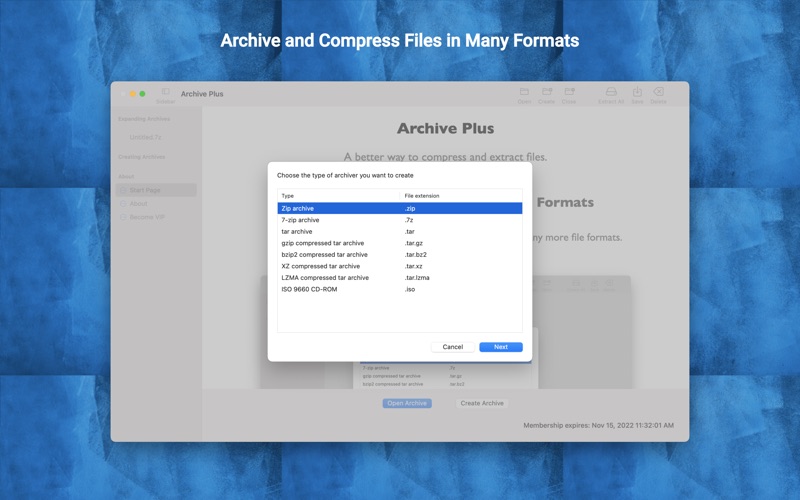
Task: Click the Delete toolbar icon
Action: tap(658, 91)
